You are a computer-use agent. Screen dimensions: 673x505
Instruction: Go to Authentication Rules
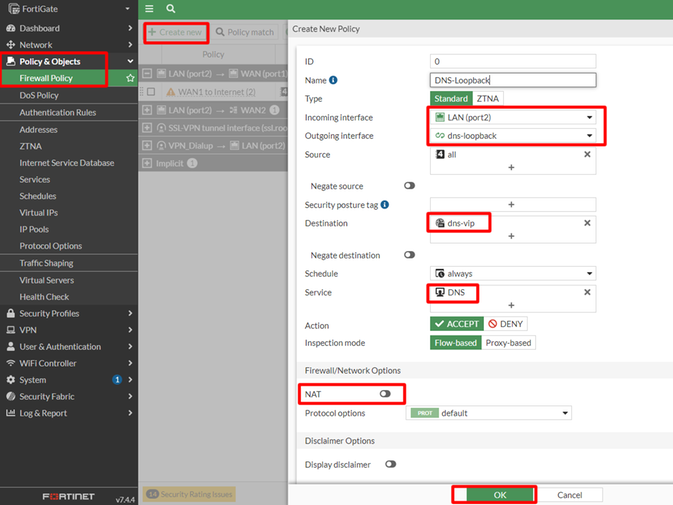pyautogui.click(x=58, y=112)
